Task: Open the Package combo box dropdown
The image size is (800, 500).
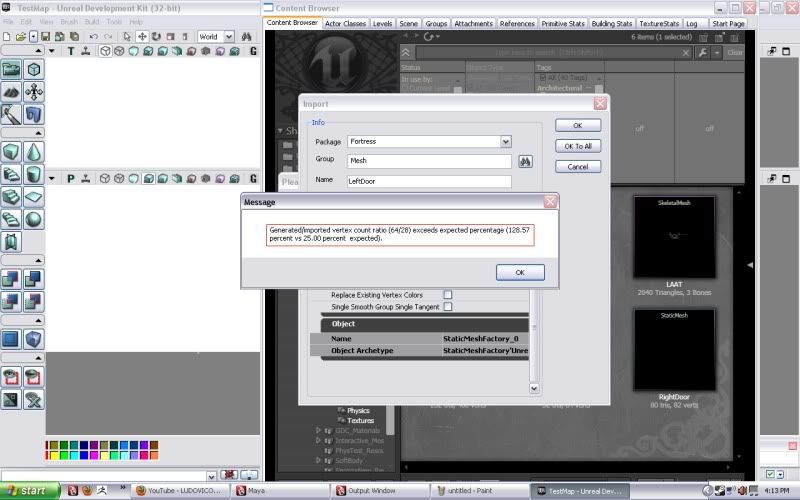Action: [506, 141]
